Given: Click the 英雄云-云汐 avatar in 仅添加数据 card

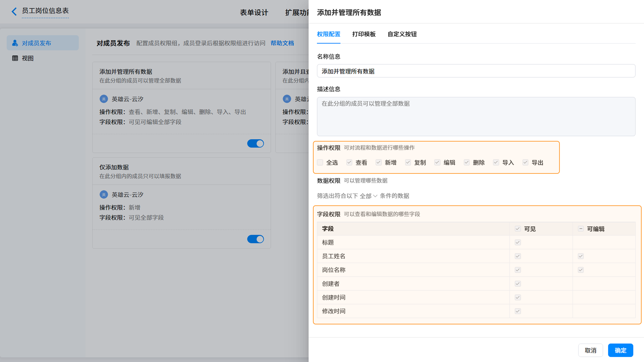Looking at the screenshot, I should (x=104, y=194).
